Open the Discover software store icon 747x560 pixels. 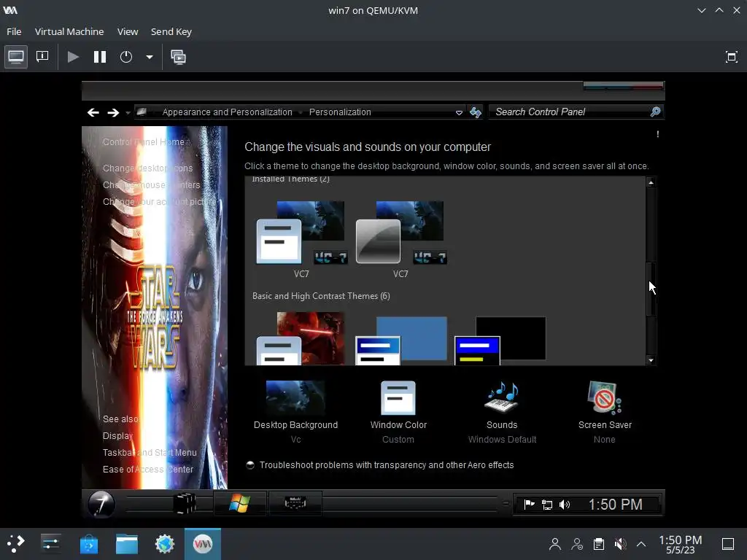pyautogui.click(x=88, y=544)
